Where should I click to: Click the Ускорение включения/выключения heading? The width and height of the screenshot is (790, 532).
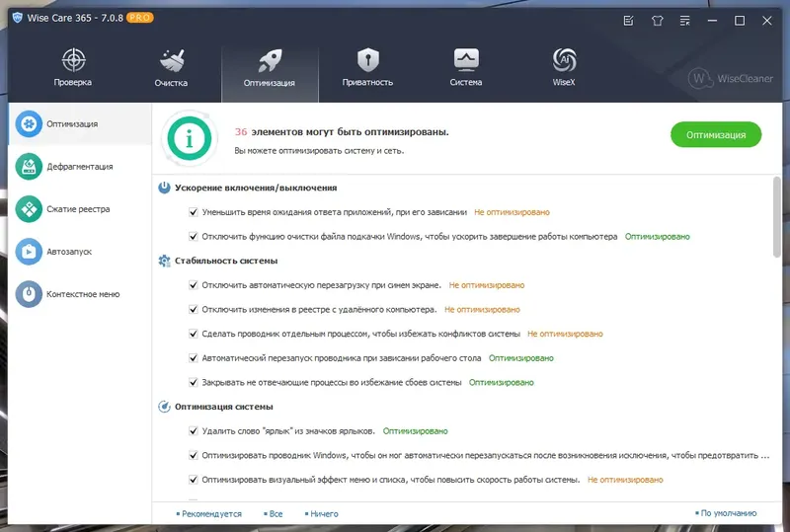pos(256,188)
